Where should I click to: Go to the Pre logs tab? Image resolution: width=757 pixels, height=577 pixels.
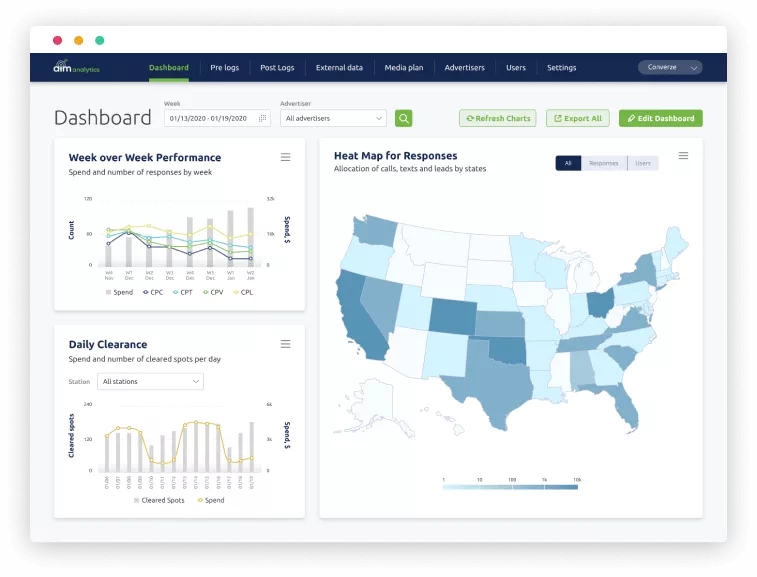(224, 68)
